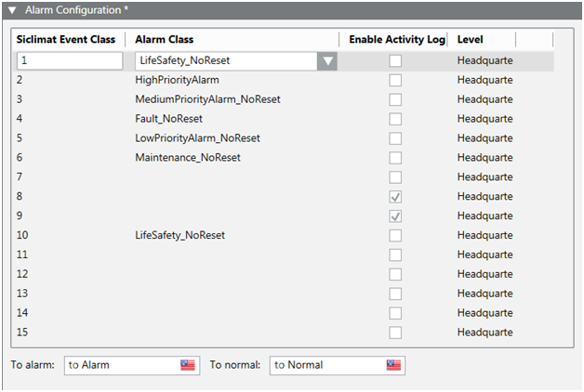
Task: Uncheck Activity Log for event class 9
Action: [395, 216]
